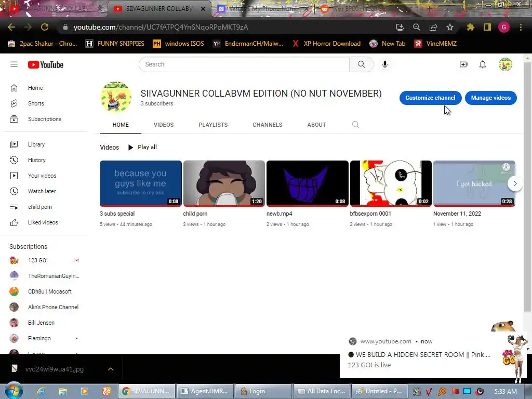Image resolution: width=532 pixels, height=399 pixels.
Task: Open Windows Explorer folder icon on the taskbar
Action: 63,391
